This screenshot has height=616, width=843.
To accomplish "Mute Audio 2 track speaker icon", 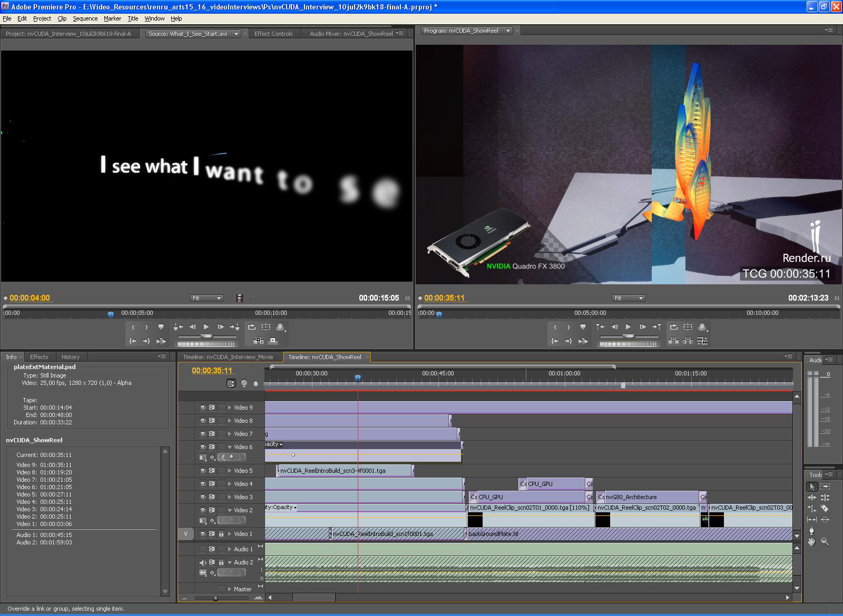I will (x=202, y=562).
